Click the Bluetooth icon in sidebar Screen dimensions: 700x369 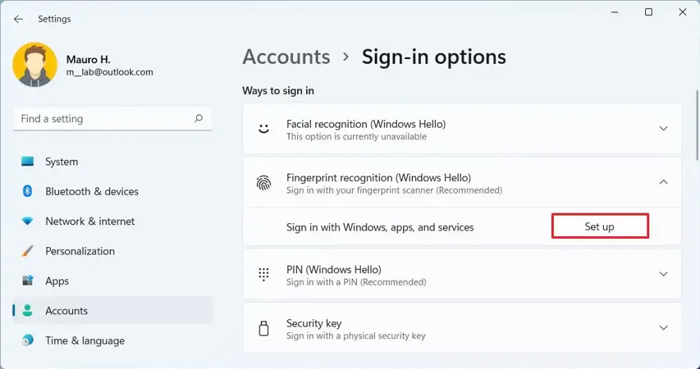click(27, 191)
